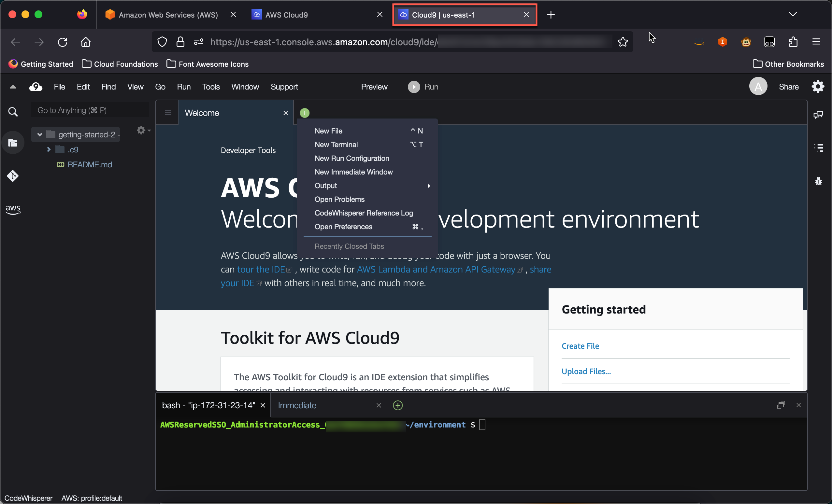832x504 pixels.
Task: Open the Cloud9 preferences gear icon
Action: tap(818, 87)
